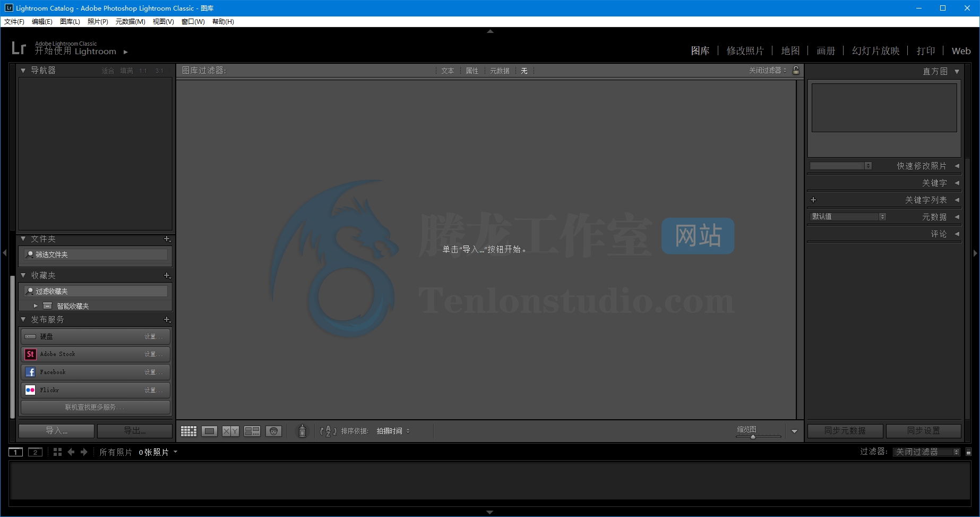Collapse the 文件夹 panel
This screenshot has width=980, height=517.
[23, 239]
